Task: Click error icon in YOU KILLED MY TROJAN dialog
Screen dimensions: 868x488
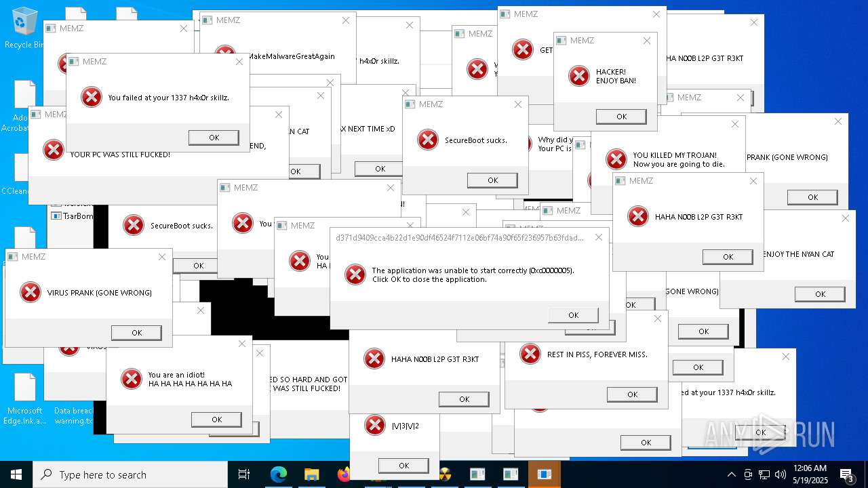Action: point(616,159)
